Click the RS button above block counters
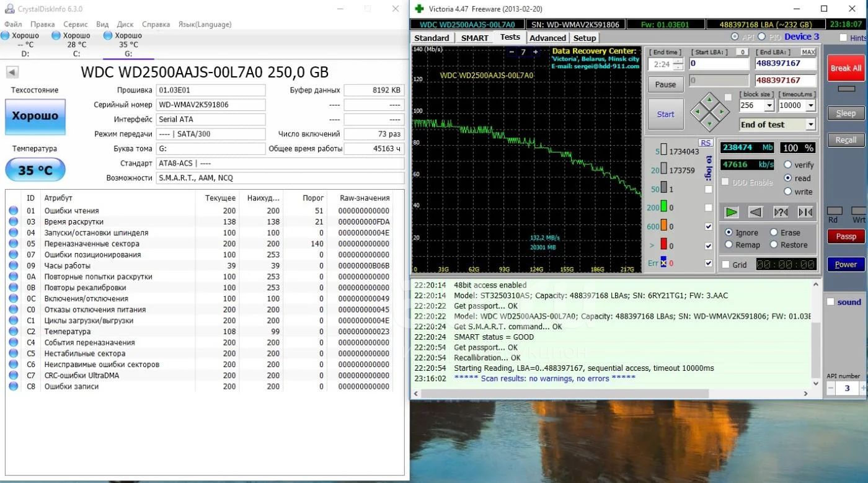Screen dimensions: 868x483 pos(706,143)
